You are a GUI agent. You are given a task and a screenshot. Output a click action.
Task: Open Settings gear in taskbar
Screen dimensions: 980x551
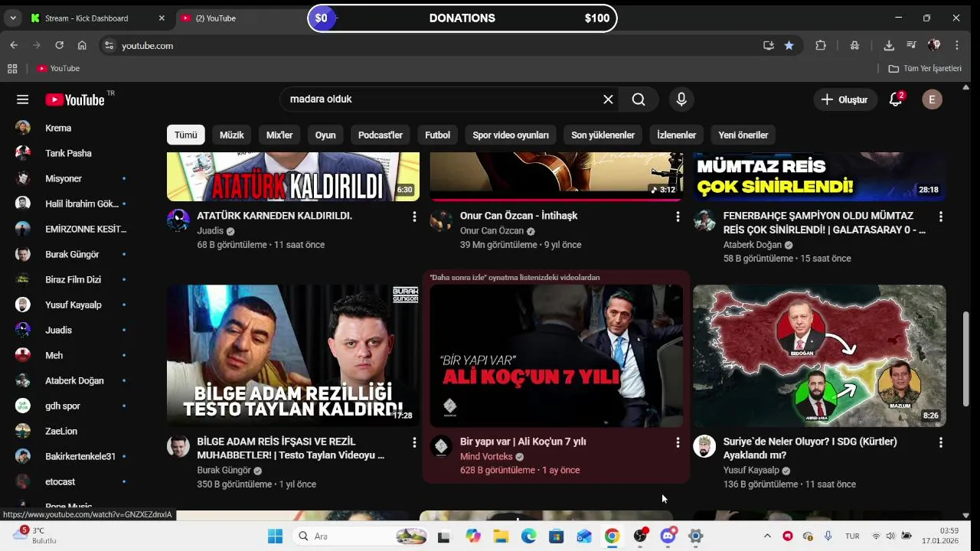click(695, 536)
